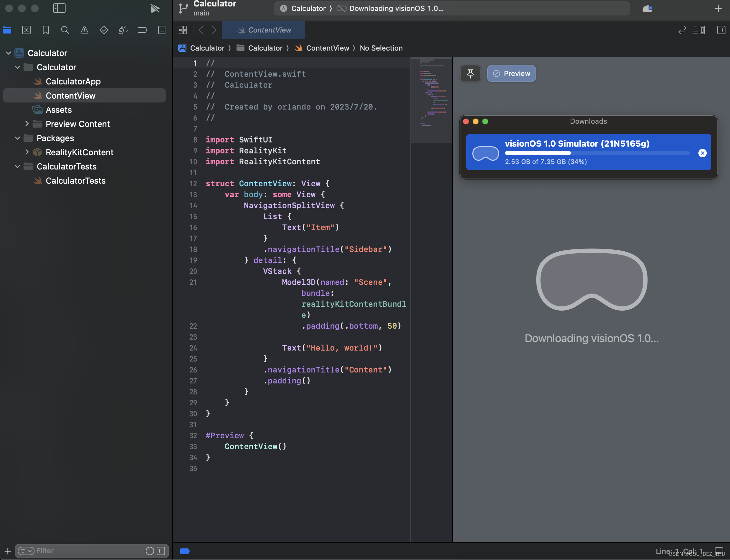Open the Source Control navigator icon
The width and height of the screenshot is (730, 560).
click(26, 30)
